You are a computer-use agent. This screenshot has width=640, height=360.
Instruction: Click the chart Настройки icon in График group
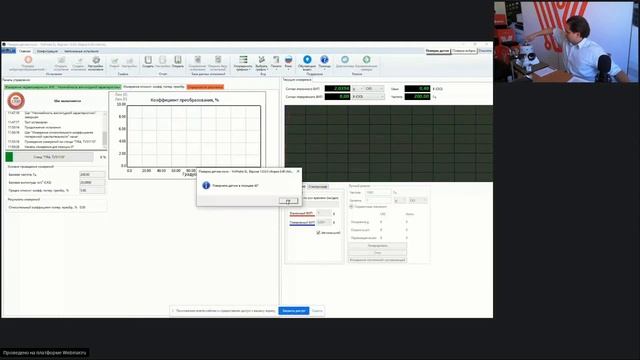pos(129,60)
